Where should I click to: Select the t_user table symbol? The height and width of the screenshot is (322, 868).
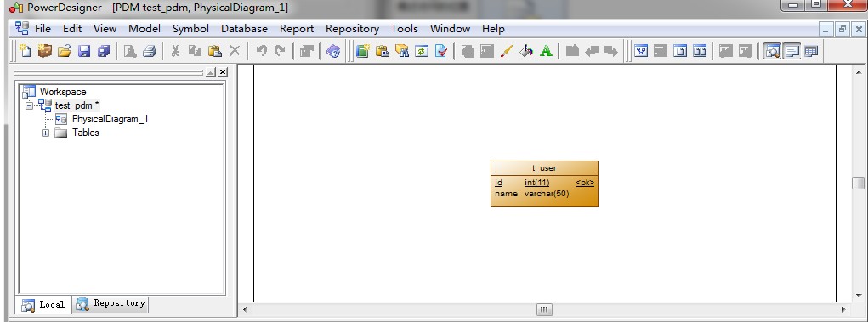[x=544, y=184]
